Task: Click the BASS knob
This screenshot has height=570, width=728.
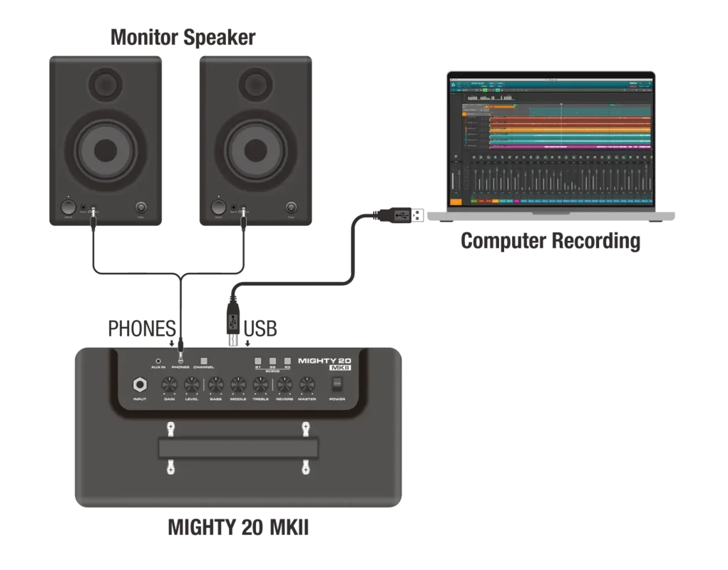Action: (x=215, y=385)
